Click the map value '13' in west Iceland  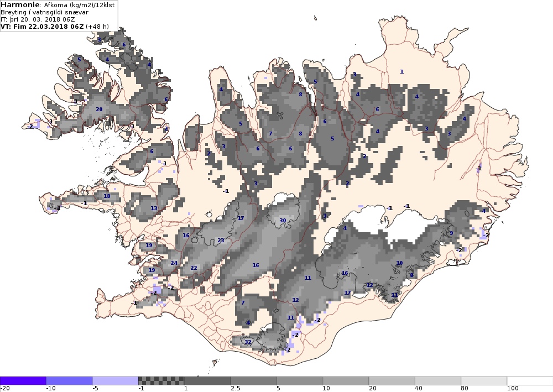click(x=154, y=208)
